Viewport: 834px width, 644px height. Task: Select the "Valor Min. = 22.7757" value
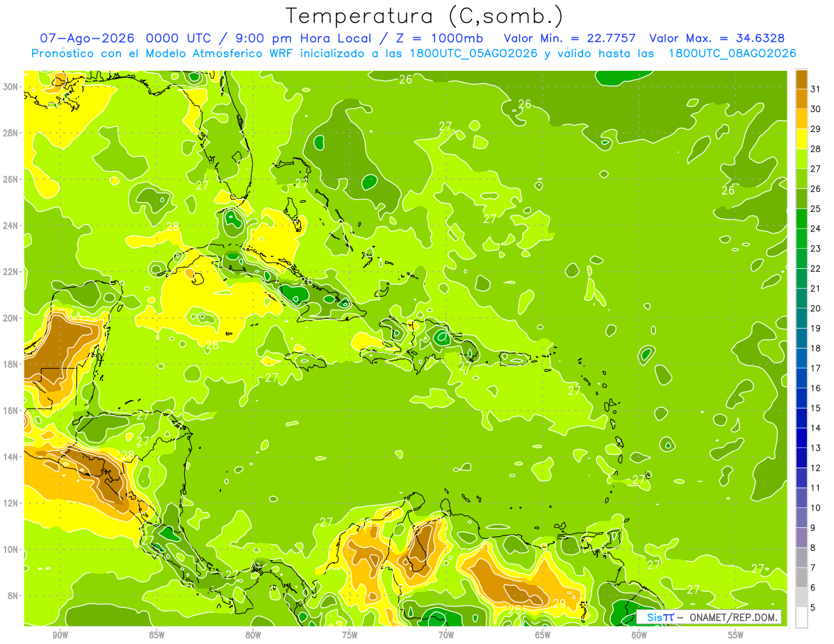(571, 38)
